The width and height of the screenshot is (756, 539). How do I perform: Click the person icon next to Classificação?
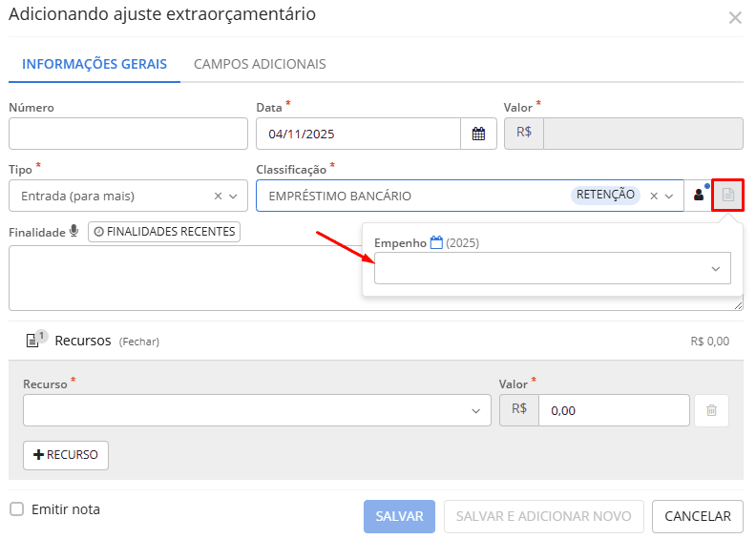(x=699, y=196)
